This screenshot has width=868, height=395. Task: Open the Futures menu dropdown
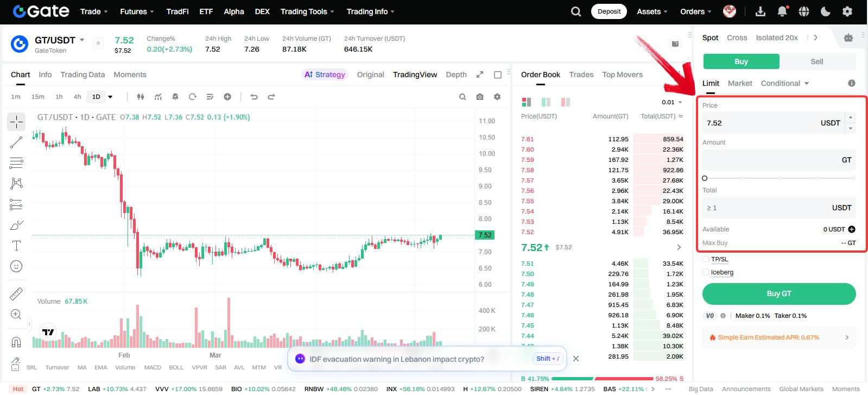click(137, 11)
